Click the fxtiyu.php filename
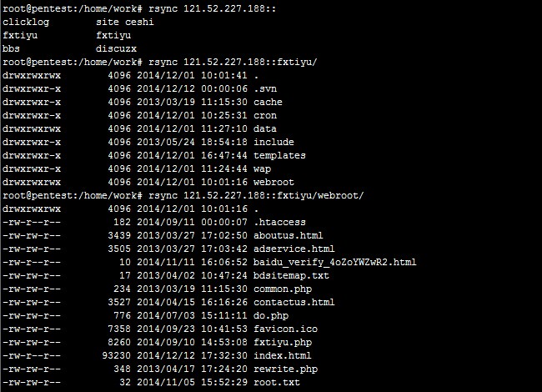This screenshot has width=542, height=392. [283, 342]
